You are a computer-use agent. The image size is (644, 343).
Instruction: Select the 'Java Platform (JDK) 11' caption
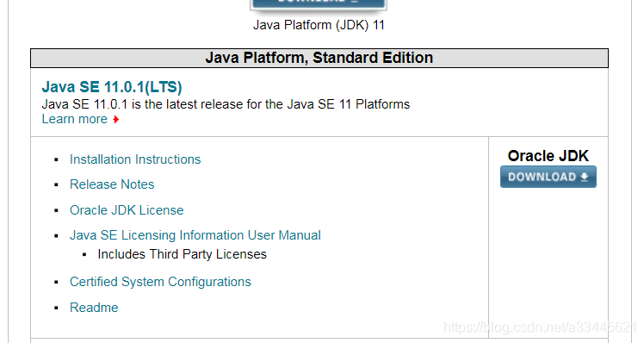point(319,25)
